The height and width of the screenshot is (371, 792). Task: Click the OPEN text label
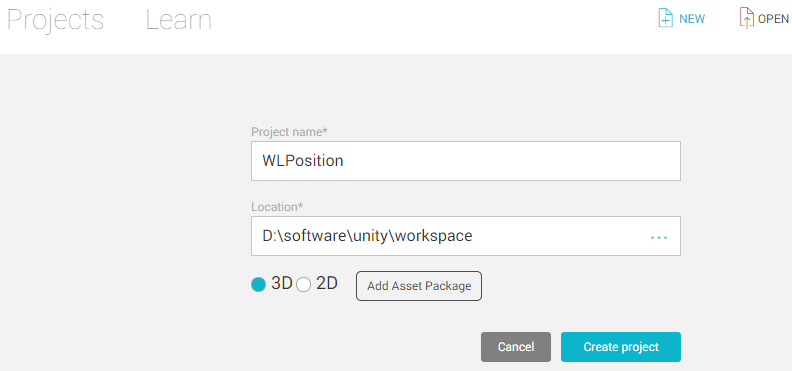coord(773,19)
